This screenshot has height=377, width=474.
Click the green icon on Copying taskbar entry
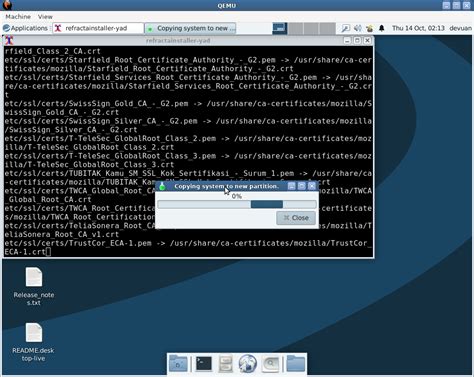(x=150, y=29)
